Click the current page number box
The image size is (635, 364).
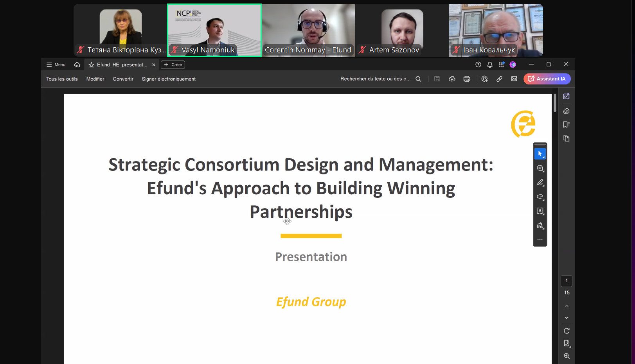click(x=566, y=281)
